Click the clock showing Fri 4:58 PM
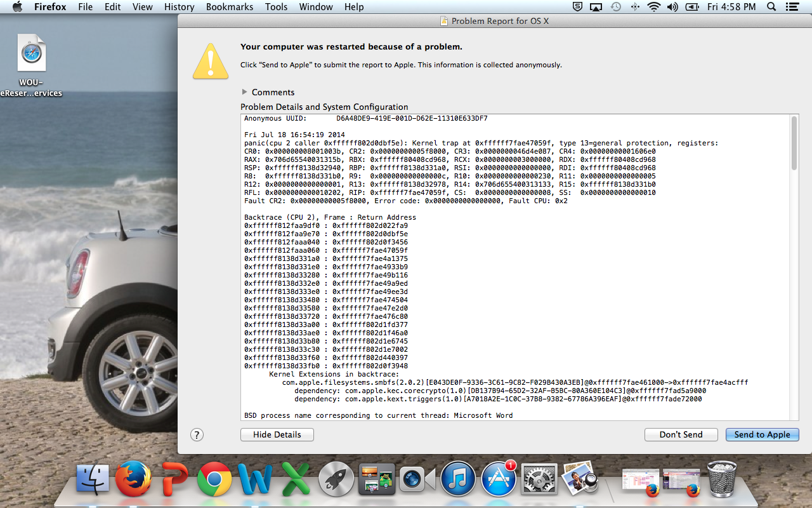Viewport: 812px width, 508px height. 731,7
